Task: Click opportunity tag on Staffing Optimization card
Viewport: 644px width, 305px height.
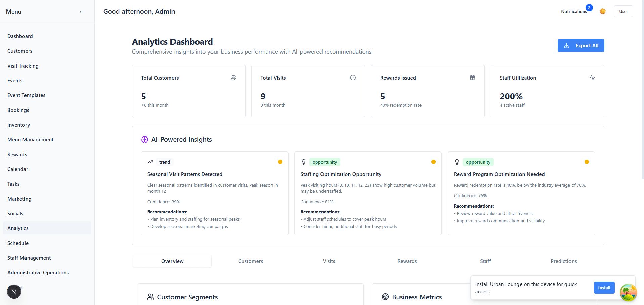Action: [325, 162]
